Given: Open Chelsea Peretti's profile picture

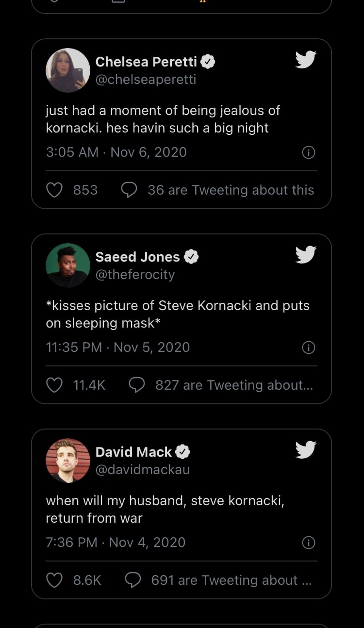Looking at the screenshot, I should pyautogui.click(x=68, y=70).
